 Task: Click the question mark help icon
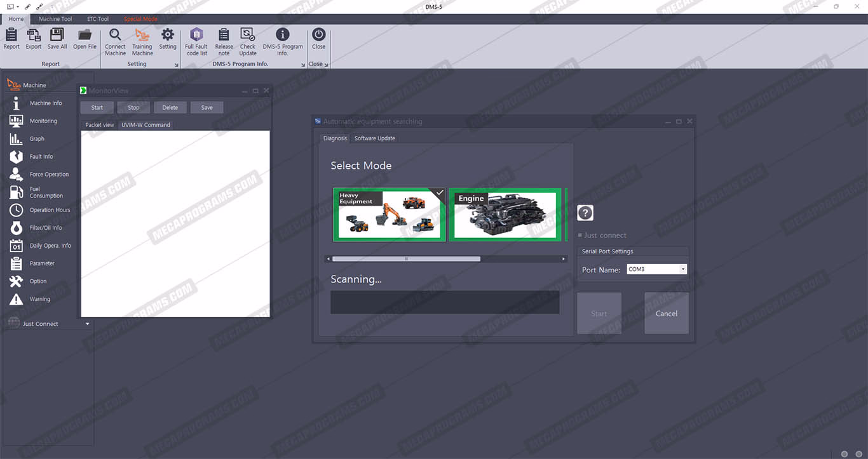(585, 213)
